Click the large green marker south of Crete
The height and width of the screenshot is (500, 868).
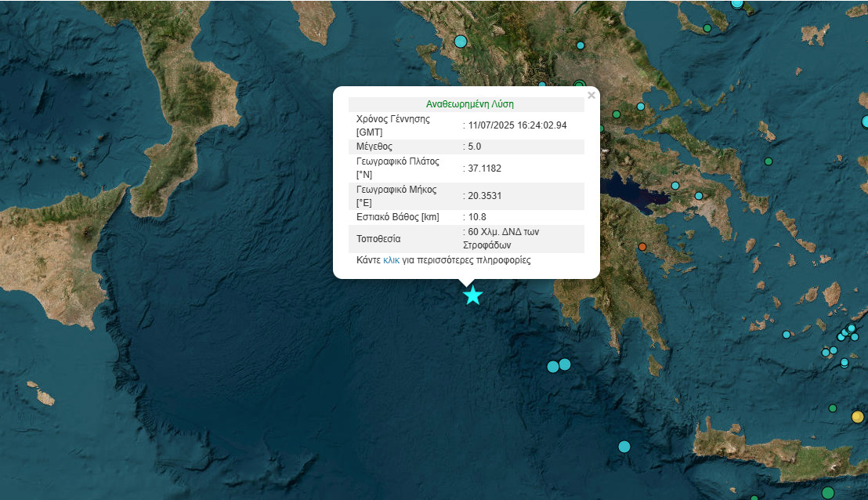click(x=828, y=493)
